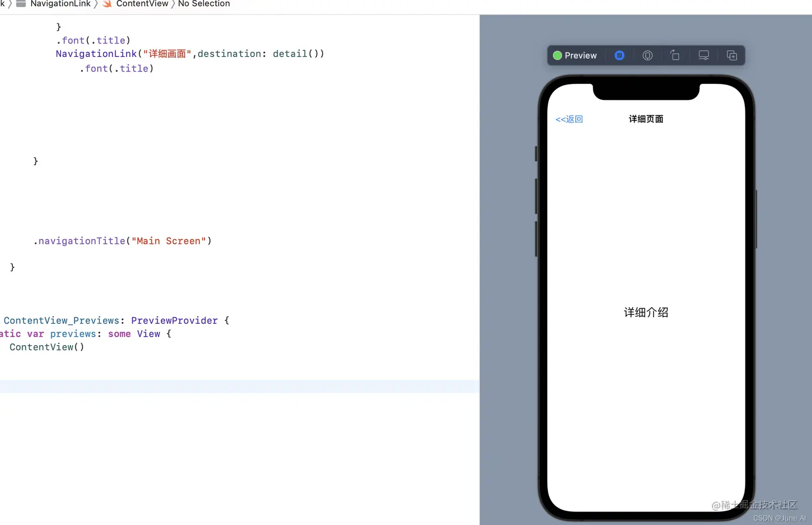Click "Main Screen" string in code
The width and height of the screenshot is (812, 525).
(169, 241)
